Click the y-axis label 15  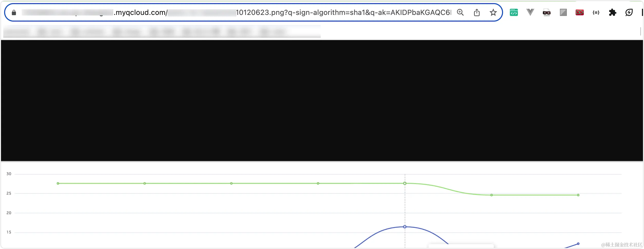pyautogui.click(x=9, y=232)
